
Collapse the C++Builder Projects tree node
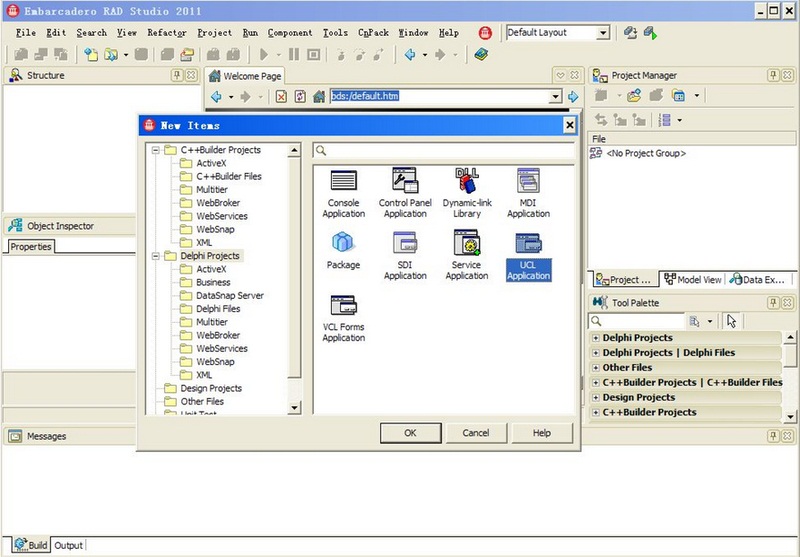coord(156,150)
